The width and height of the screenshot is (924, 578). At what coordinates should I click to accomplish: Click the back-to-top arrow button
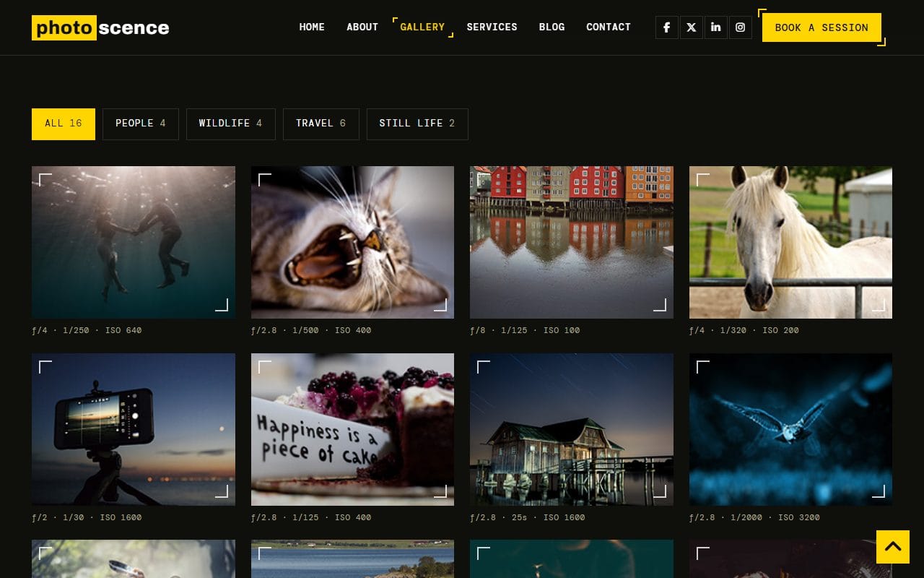(x=893, y=547)
